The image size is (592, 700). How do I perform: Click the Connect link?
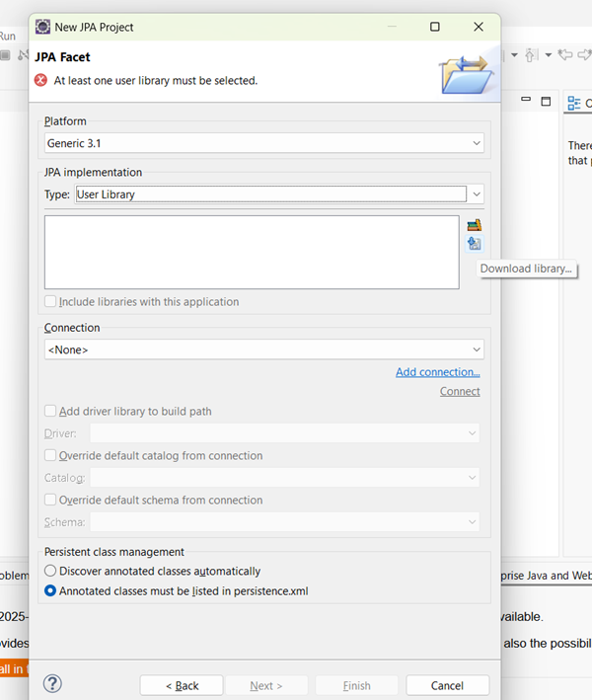(460, 391)
